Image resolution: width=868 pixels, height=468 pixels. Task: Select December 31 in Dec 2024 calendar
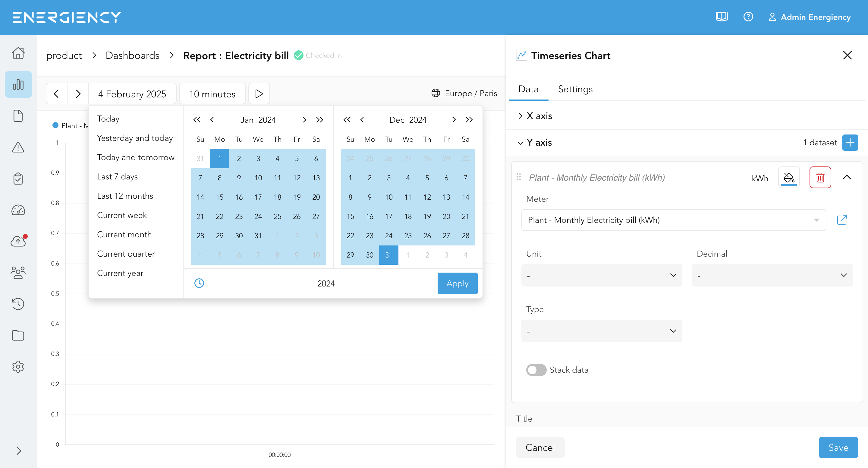pyautogui.click(x=388, y=255)
